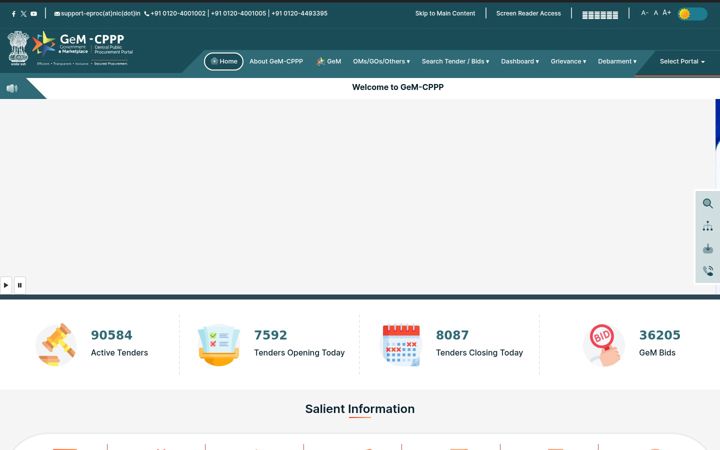This screenshot has height=450, width=720.
Task: Pause the banner slideshow
Action: point(20,285)
